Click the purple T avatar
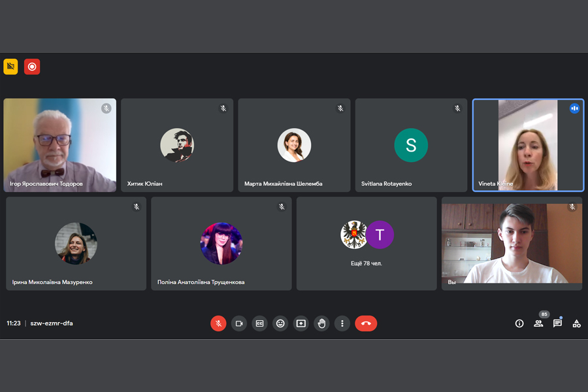Viewport: 588px width, 392px height. point(380,235)
